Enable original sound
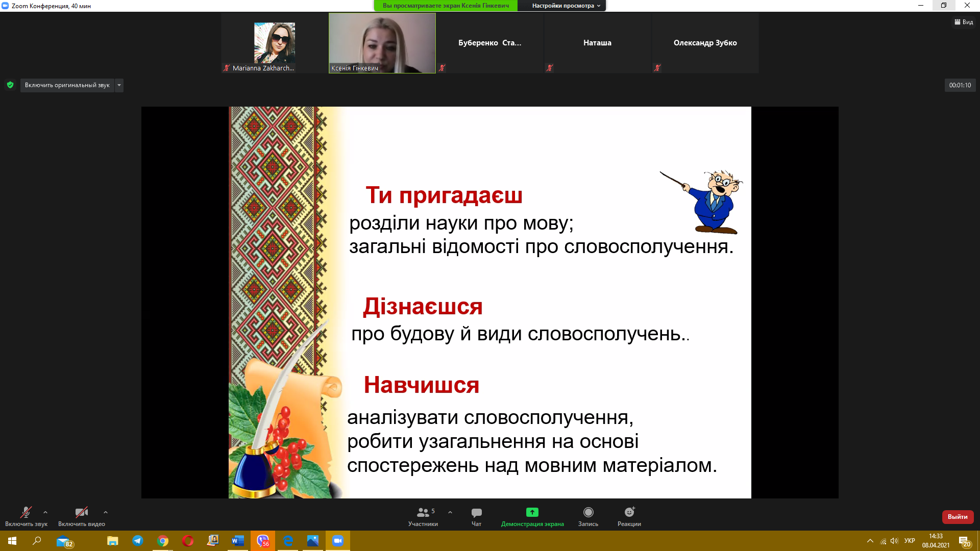Image resolution: width=980 pixels, height=551 pixels. [x=67, y=85]
